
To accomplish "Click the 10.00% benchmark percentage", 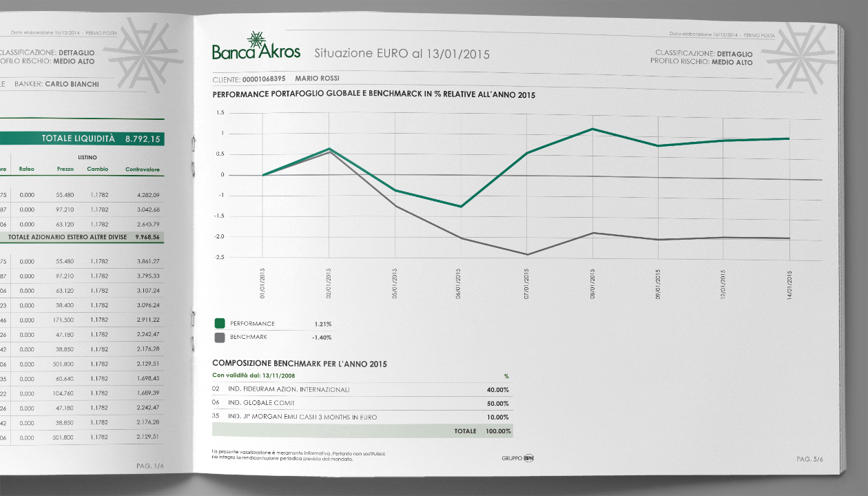I will 498,417.
